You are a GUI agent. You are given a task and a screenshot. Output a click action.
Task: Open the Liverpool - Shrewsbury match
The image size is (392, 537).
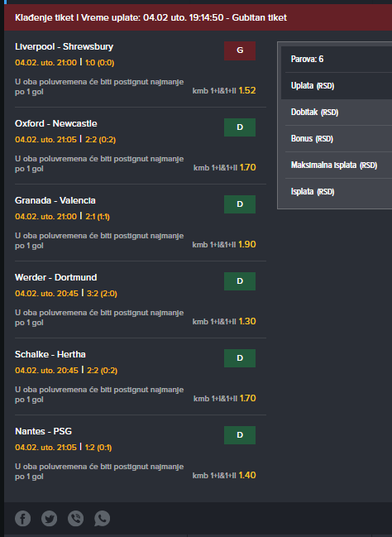click(x=64, y=46)
